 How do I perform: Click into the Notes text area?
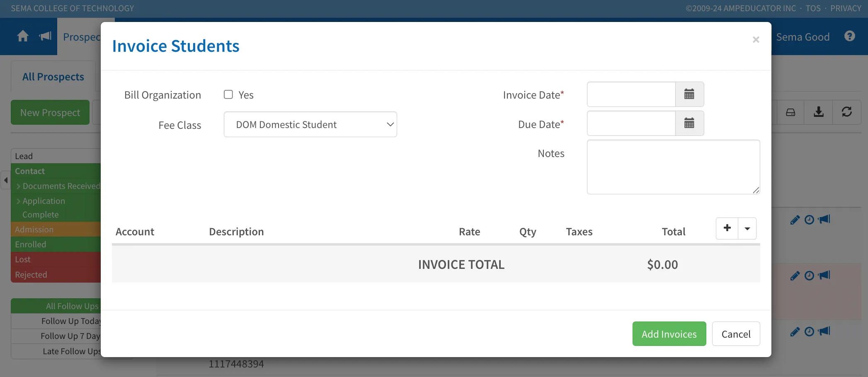point(674,167)
